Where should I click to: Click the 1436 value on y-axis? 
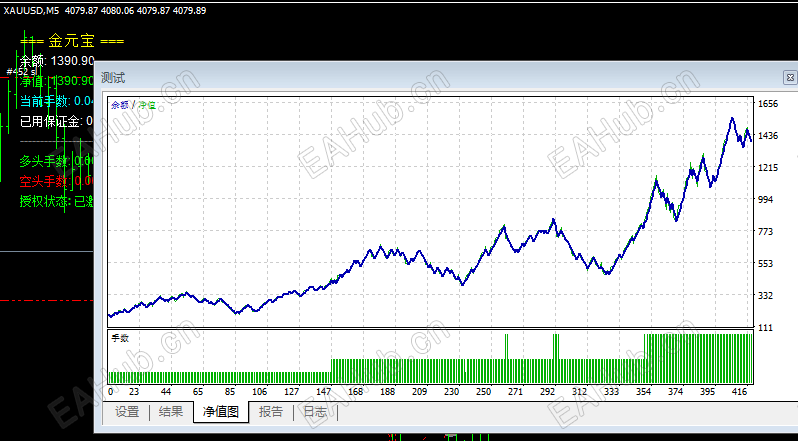(768, 136)
